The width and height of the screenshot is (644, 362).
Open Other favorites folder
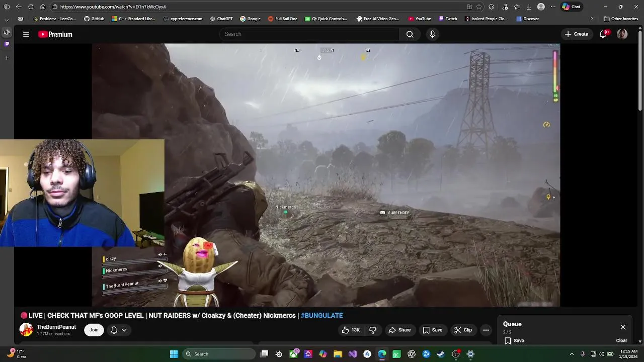click(621, 19)
